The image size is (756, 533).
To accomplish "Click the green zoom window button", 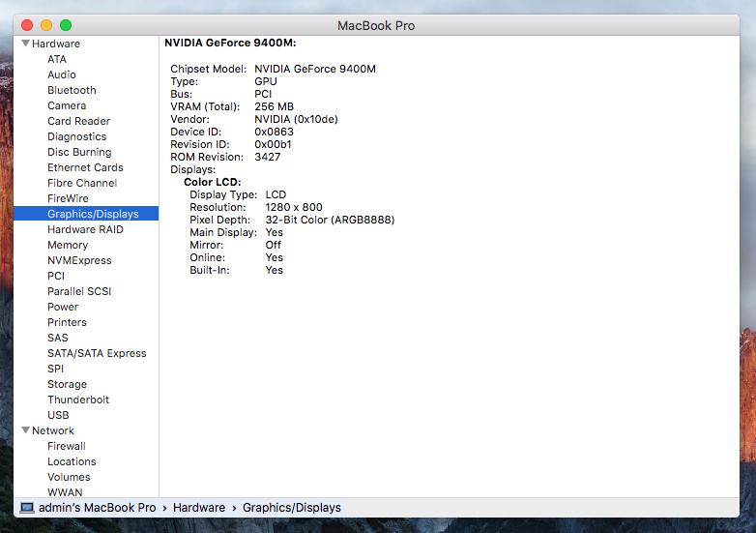I will 66,25.
